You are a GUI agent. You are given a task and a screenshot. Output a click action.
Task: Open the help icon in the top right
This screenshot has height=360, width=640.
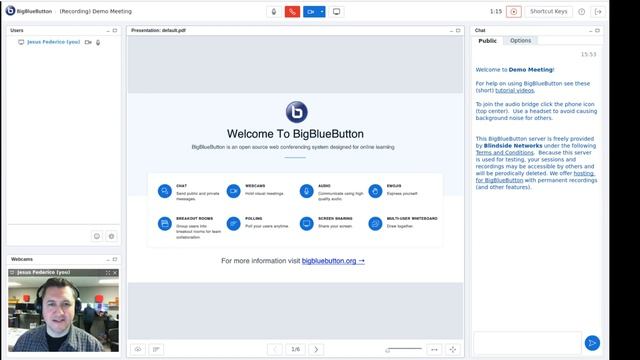coord(582,12)
